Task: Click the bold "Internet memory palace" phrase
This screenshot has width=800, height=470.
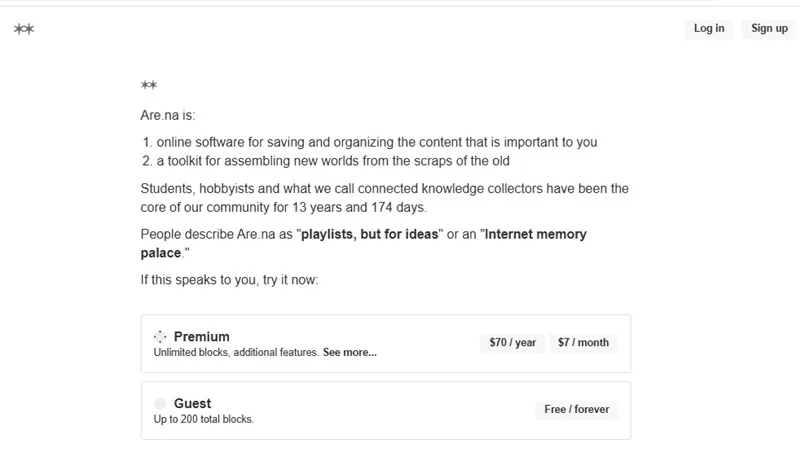Action: (363, 243)
